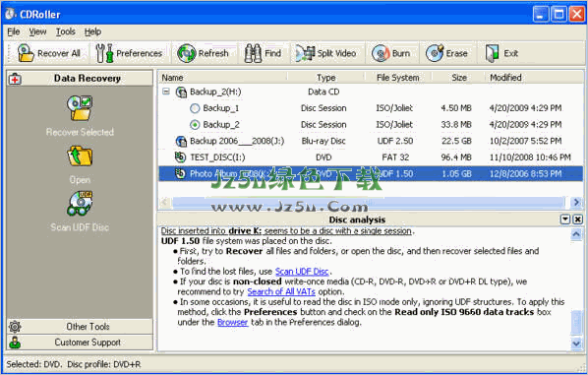Click the Erase disc icon
Image resolution: width=588 pixels, height=375 pixels.
[435, 53]
